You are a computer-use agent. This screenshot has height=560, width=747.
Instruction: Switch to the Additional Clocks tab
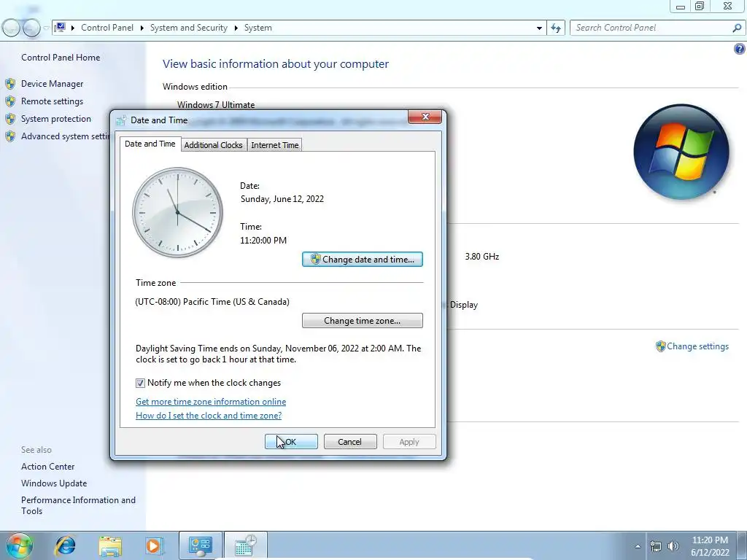214,145
